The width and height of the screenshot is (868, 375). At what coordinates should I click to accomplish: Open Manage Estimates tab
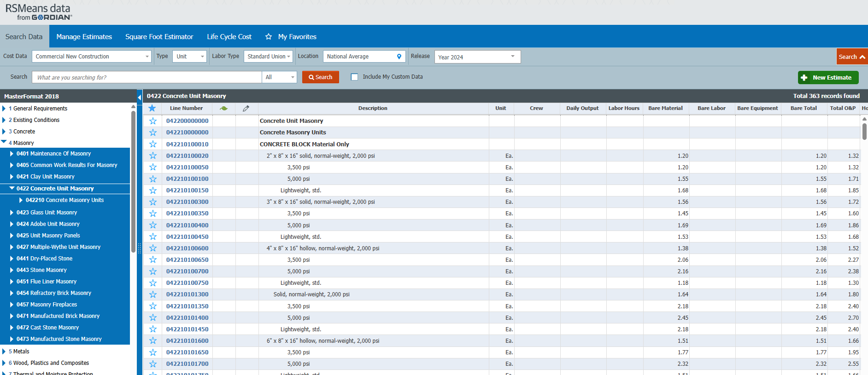[84, 36]
